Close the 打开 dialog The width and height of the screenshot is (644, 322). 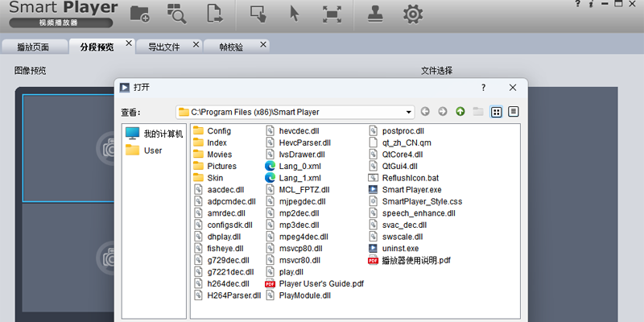coord(513,88)
